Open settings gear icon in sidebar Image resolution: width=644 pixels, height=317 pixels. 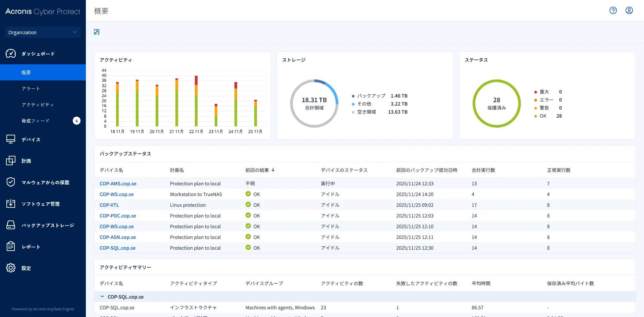11,268
